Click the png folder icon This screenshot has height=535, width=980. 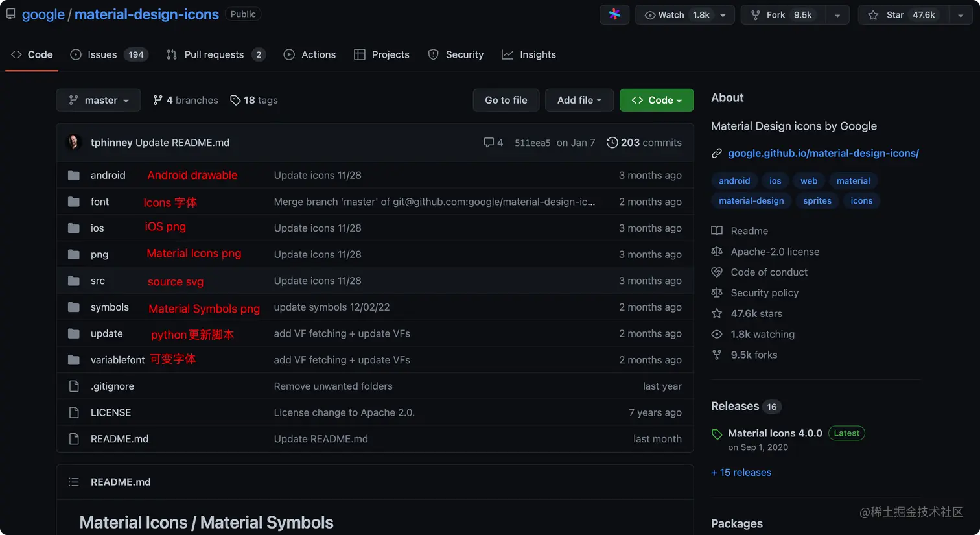pos(74,254)
